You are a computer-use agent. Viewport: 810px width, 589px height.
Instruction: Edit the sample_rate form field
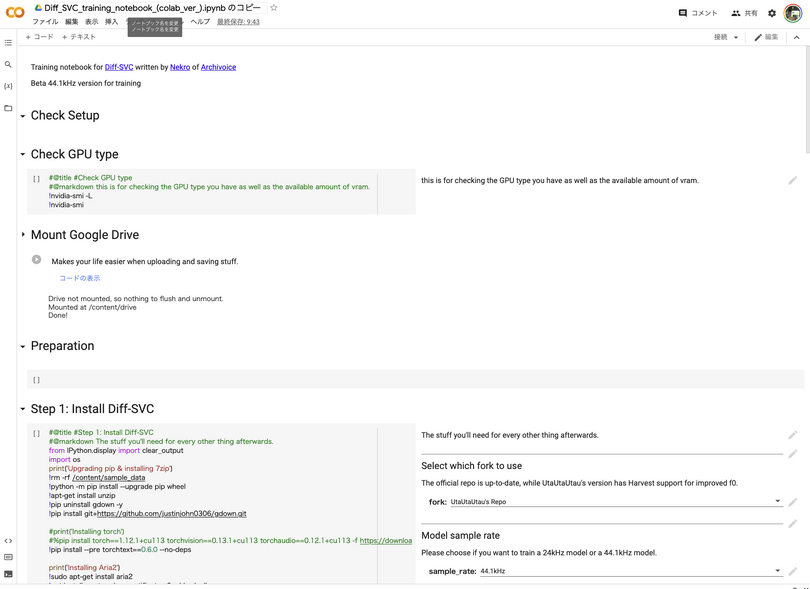tap(793, 571)
